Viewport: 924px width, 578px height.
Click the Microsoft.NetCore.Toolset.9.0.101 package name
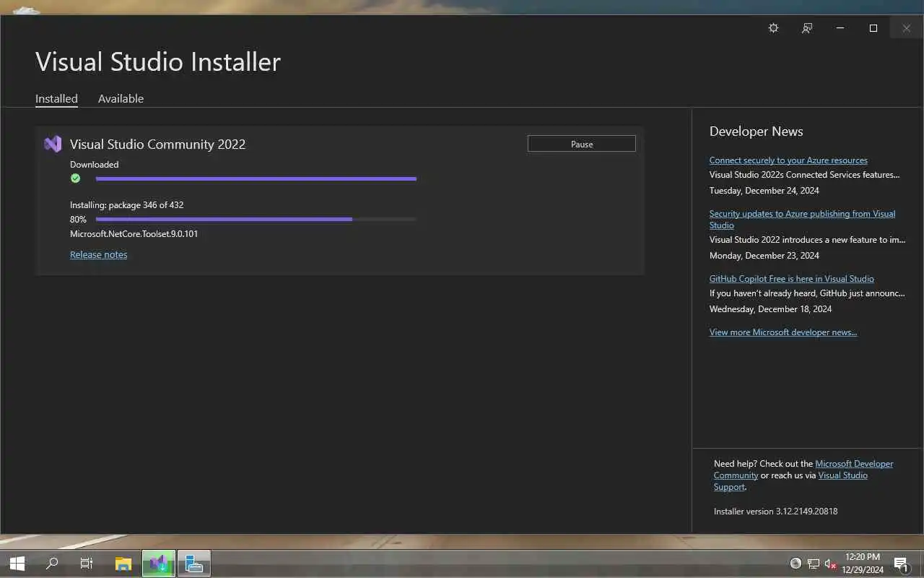point(134,234)
